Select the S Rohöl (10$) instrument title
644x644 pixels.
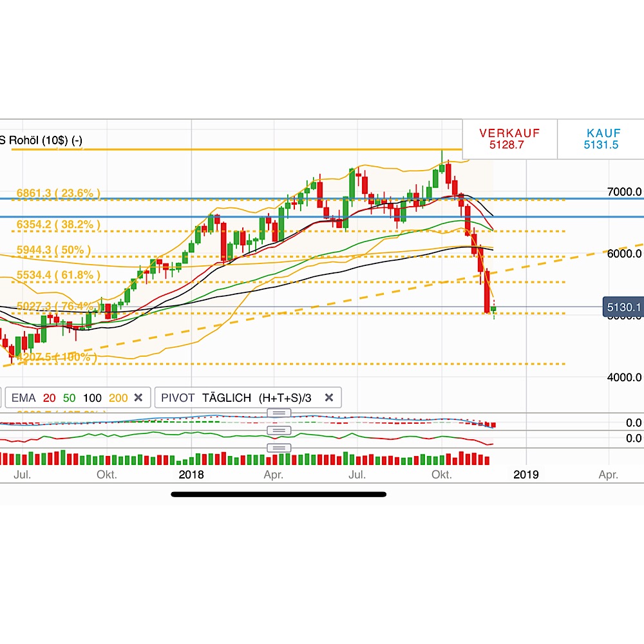pos(39,137)
